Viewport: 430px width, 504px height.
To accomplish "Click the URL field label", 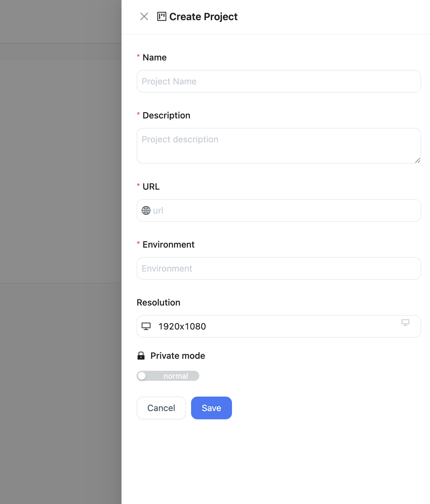I will point(151,186).
